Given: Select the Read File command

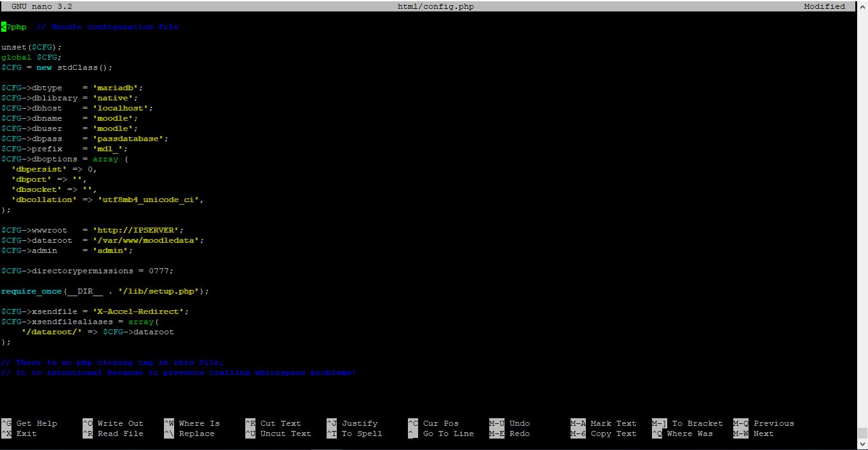Looking at the screenshot, I should 120,433.
